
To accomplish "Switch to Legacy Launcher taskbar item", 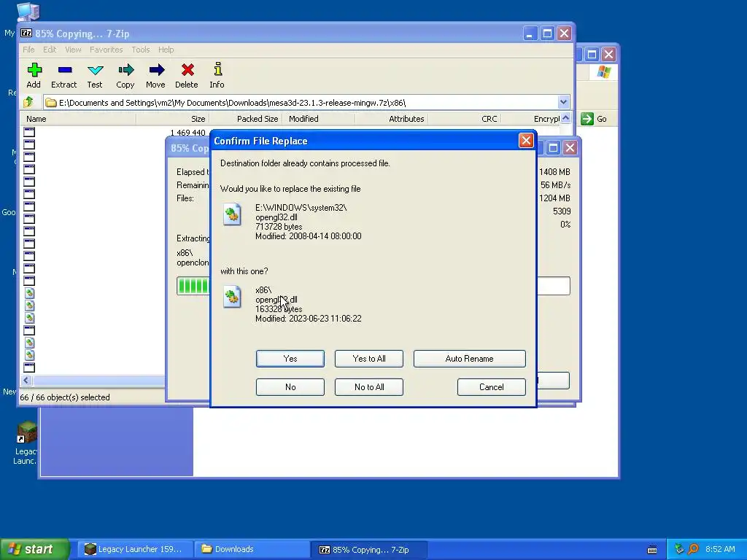I will pos(135,550).
